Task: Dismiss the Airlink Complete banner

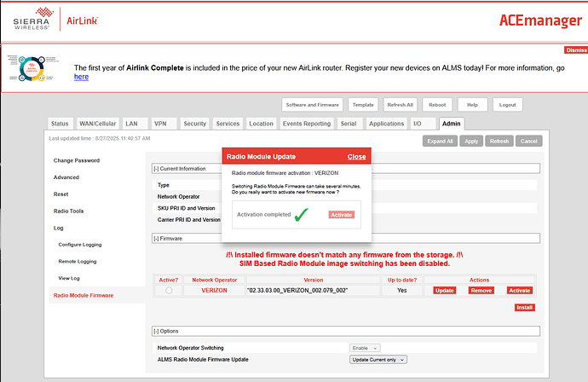Action: (x=576, y=50)
